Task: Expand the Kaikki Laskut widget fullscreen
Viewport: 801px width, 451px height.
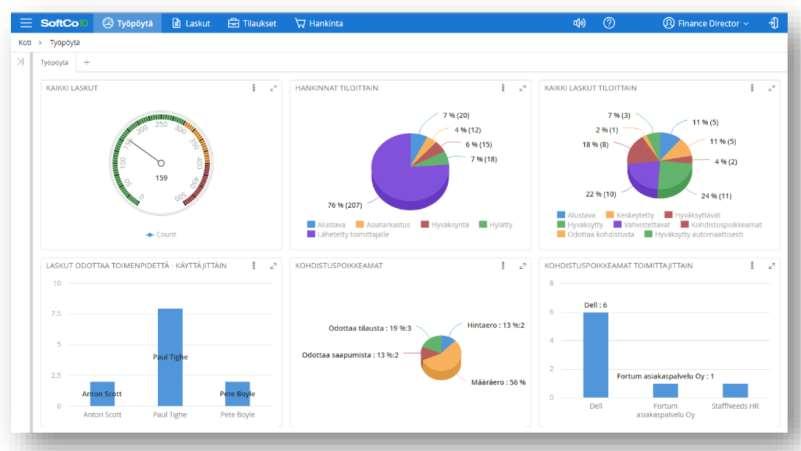Action: click(x=273, y=88)
